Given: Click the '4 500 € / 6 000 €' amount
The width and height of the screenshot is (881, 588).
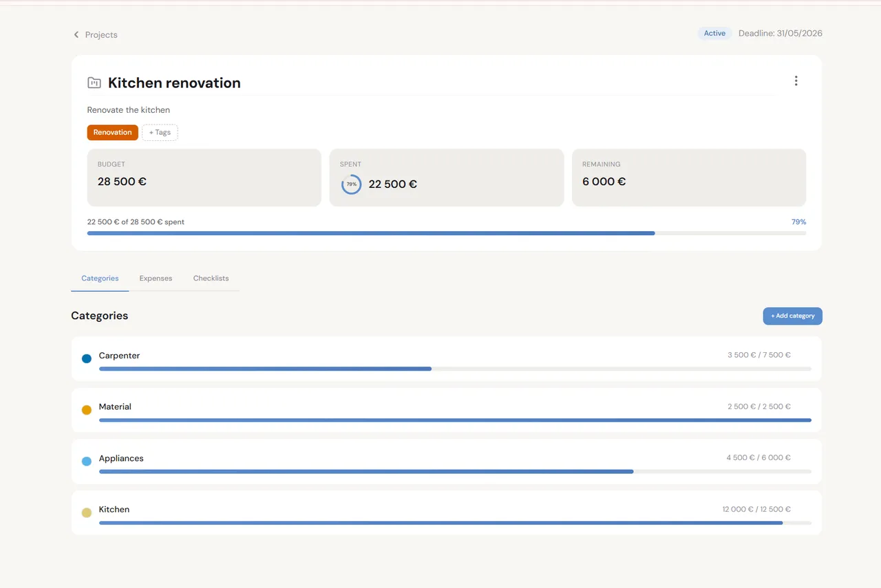Looking at the screenshot, I should pyautogui.click(x=758, y=458).
